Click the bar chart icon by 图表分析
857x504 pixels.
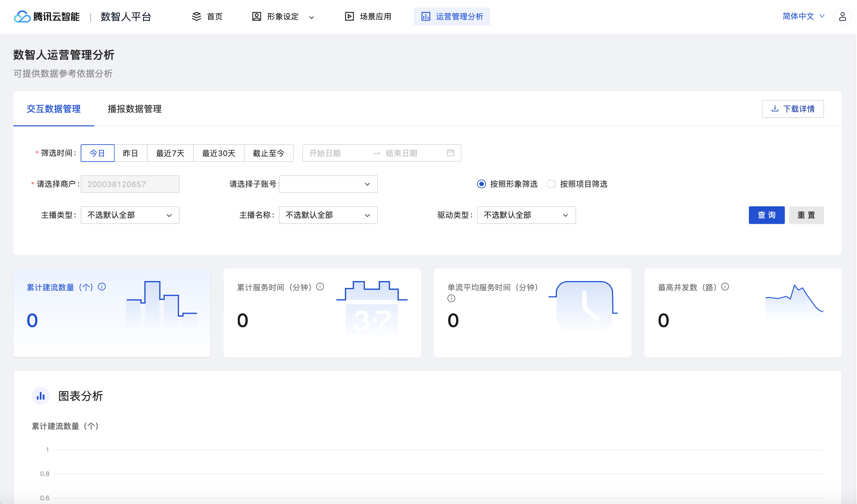coord(40,396)
